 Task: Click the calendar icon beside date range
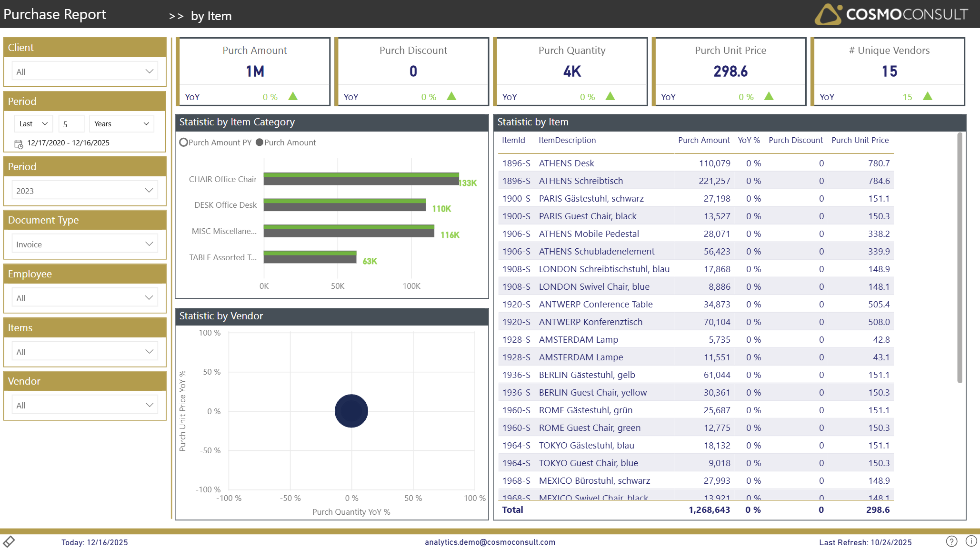19,143
